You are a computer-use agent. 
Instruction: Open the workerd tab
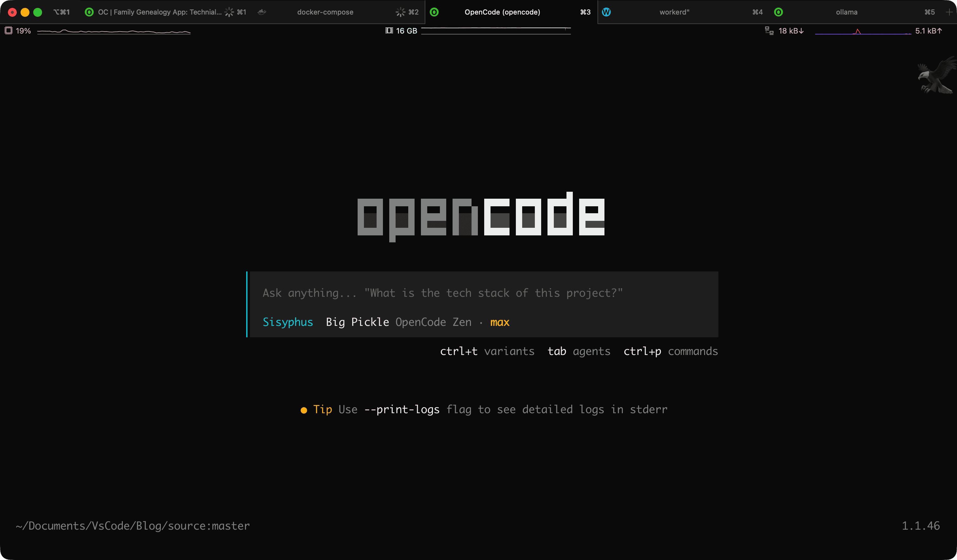(674, 12)
